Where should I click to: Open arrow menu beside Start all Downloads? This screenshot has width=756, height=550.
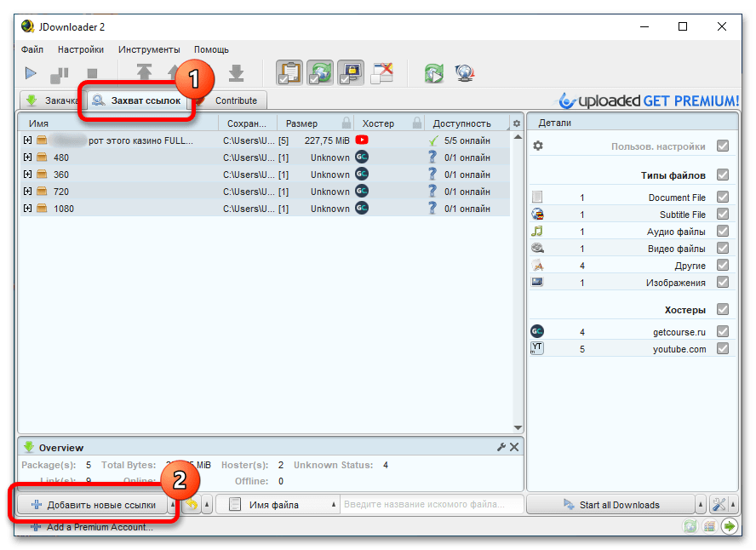click(x=701, y=504)
